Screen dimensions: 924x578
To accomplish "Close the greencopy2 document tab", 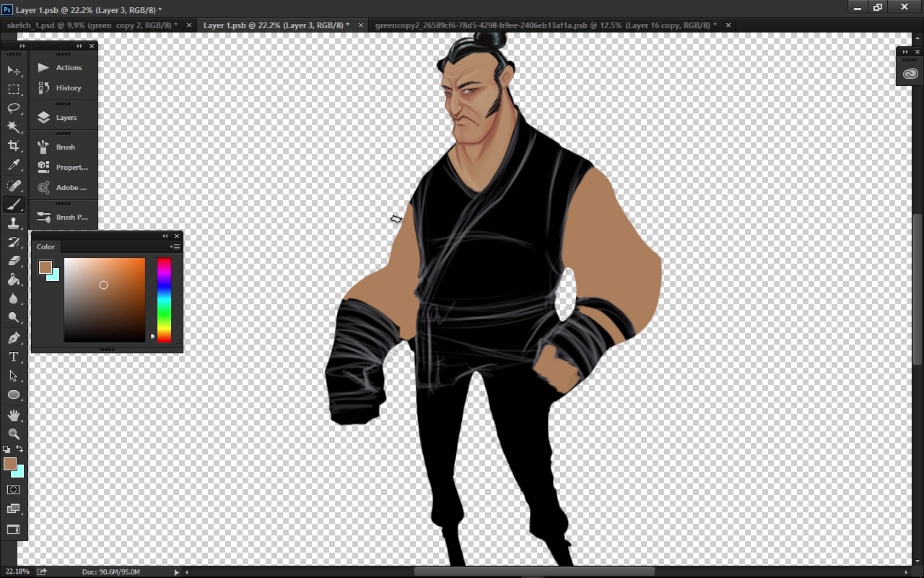I will click(x=728, y=25).
